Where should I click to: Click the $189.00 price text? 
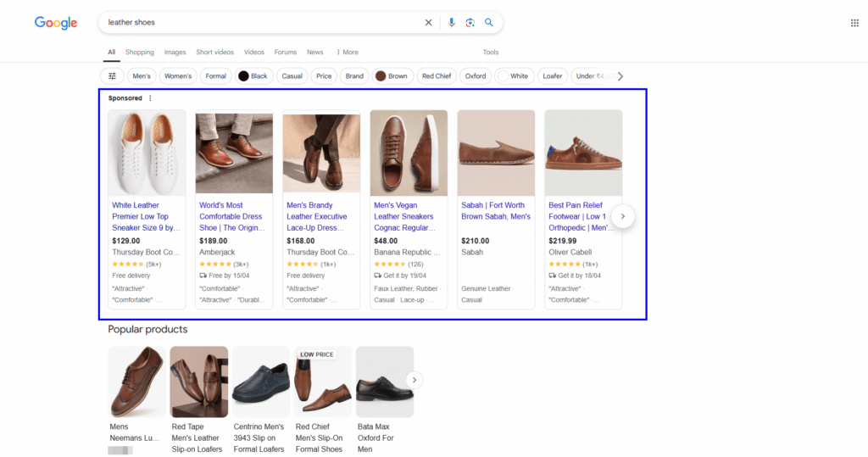pos(213,241)
